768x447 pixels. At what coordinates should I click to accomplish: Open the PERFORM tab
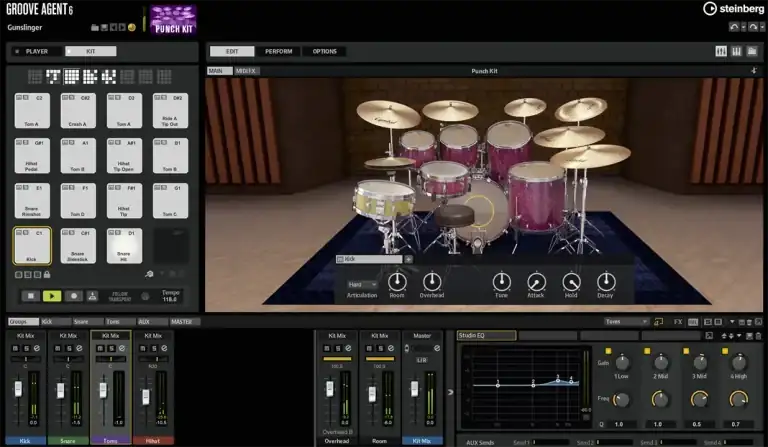(x=278, y=51)
